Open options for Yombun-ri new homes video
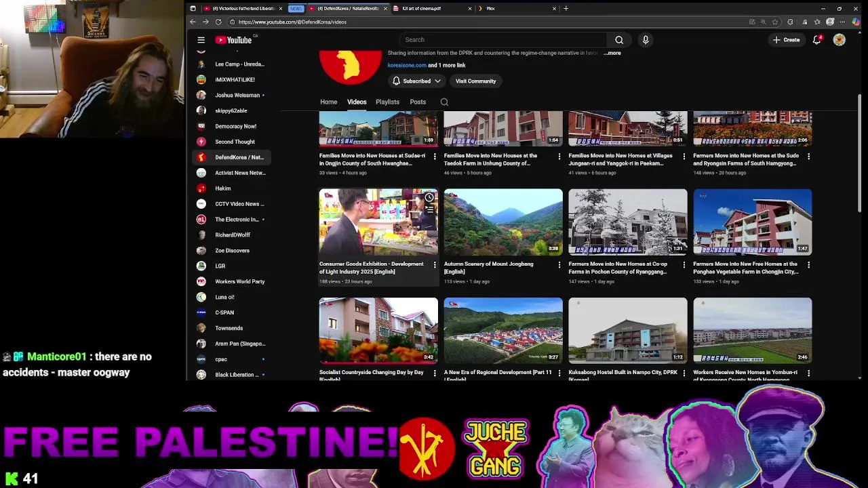Image resolution: width=868 pixels, height=488 pixels. [x=808, y=373]
